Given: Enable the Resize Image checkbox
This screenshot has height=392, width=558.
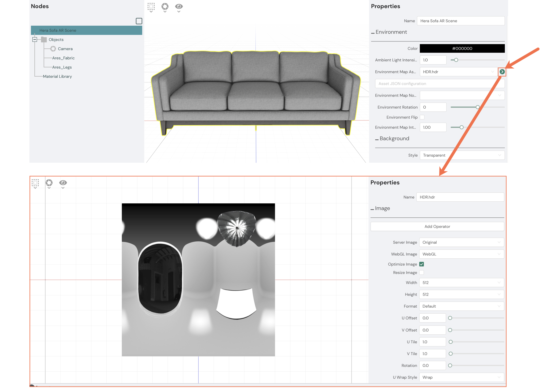Looking at the screenshot, I should [422, 272].
